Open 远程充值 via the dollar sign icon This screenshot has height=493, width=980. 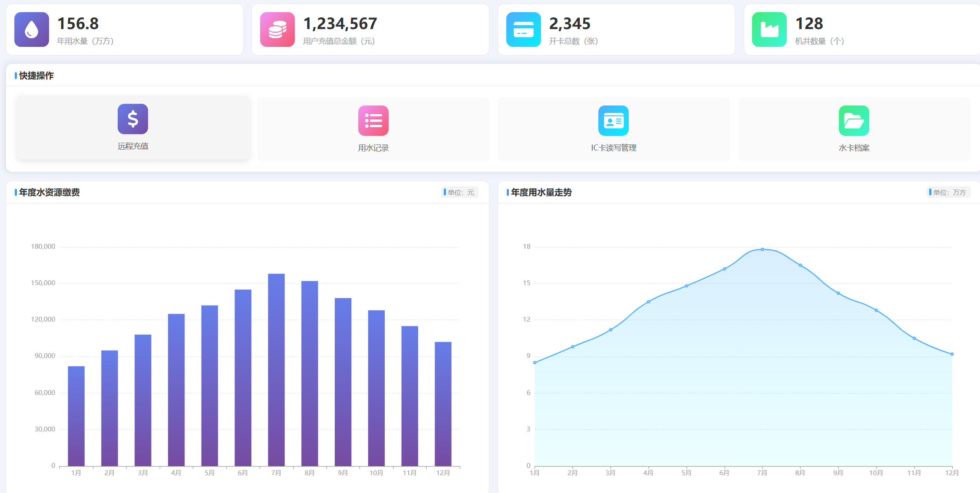pos(133,119)
